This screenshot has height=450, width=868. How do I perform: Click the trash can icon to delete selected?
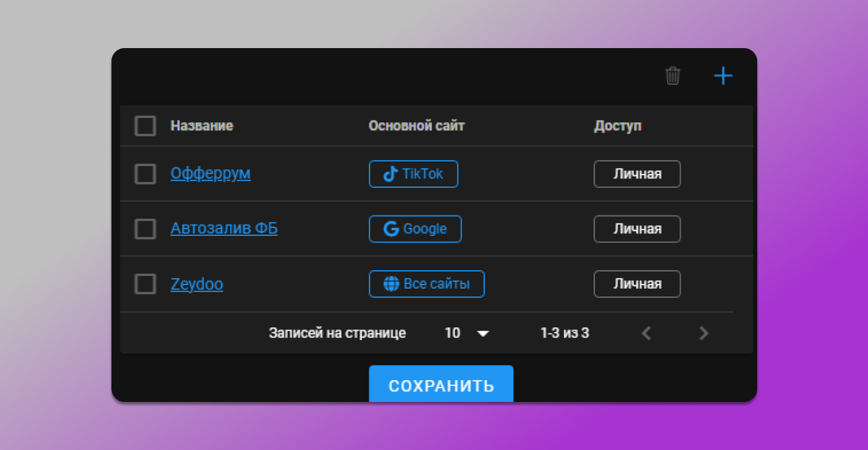673,76
